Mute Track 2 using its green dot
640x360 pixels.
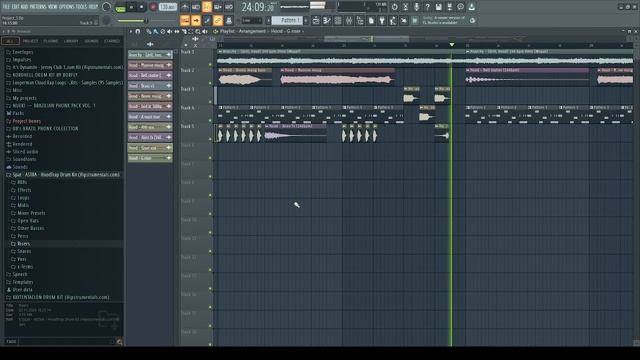coord(210,83)
